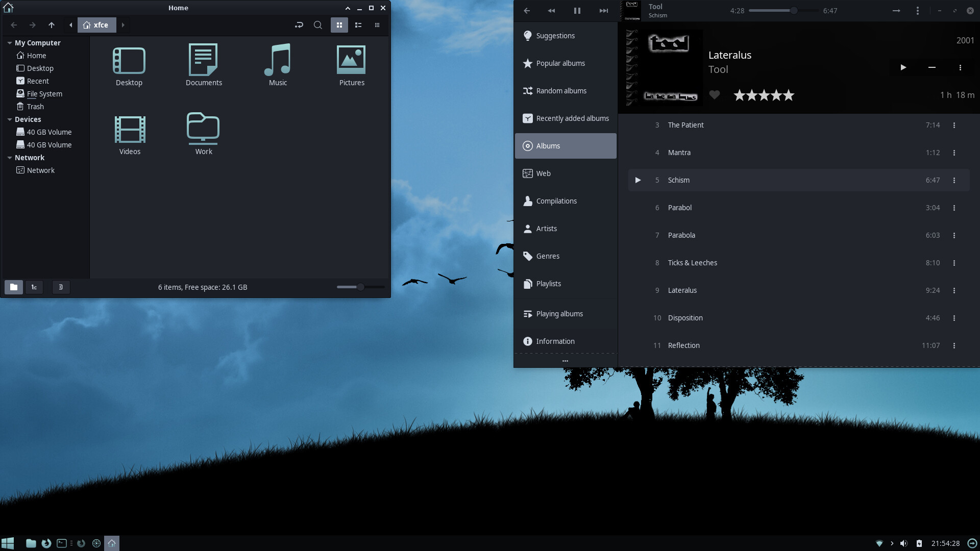Pause the currently playing song Schism
980x551 pixels.
(577, 10)
